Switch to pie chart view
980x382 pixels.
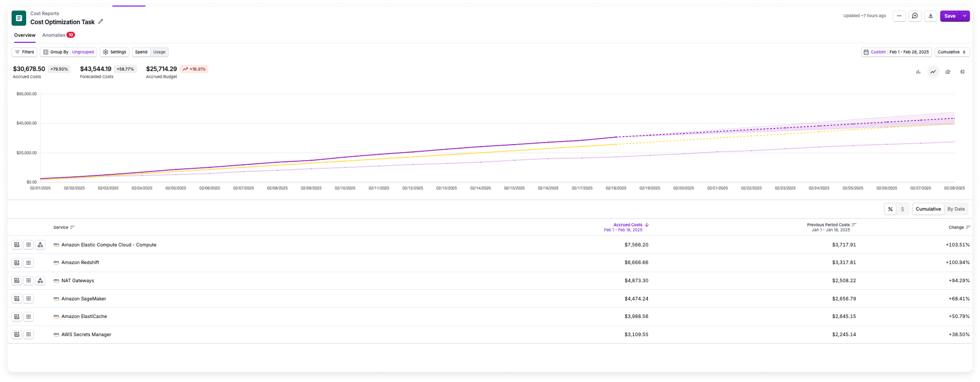(x=962, y=72)
